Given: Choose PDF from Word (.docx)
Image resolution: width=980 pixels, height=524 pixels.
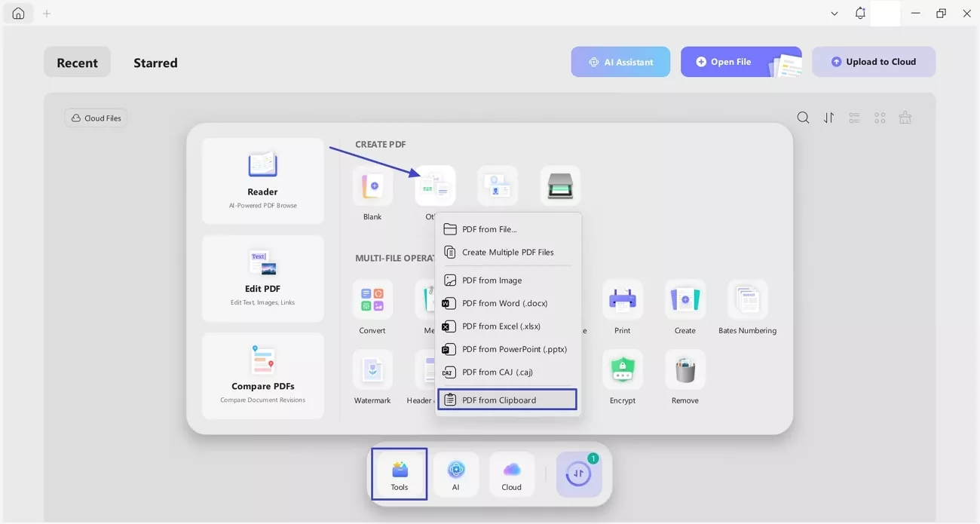Looking at the screenshot, I should coord(507,303).
